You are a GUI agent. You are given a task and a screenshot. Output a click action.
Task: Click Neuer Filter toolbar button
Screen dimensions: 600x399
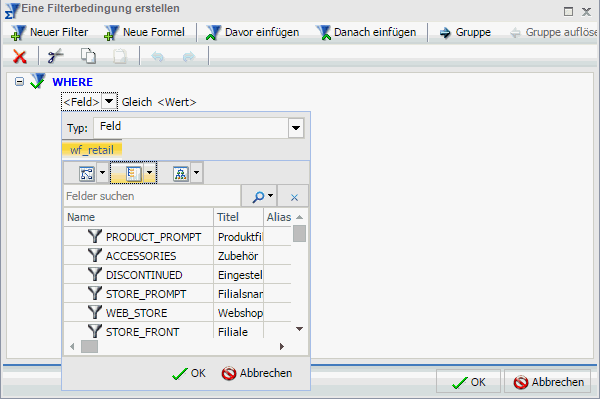point(50,33)
